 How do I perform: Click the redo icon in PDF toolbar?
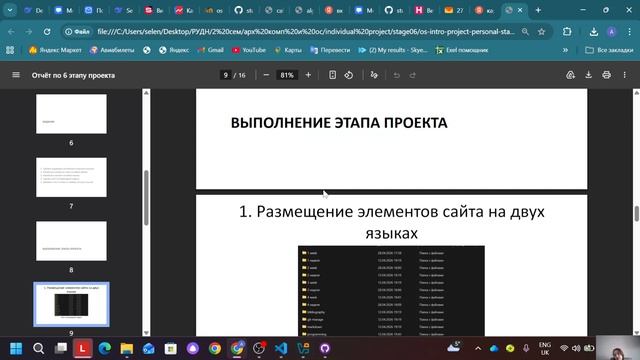pos(413,75)
